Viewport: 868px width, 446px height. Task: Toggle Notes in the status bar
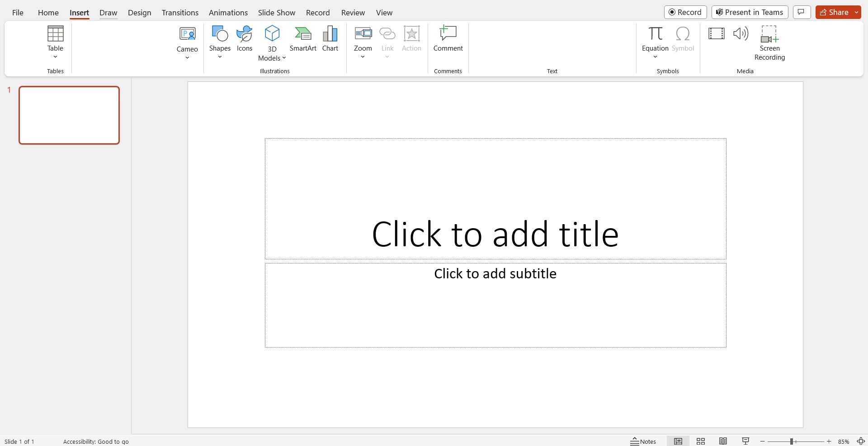pos(643,441)
